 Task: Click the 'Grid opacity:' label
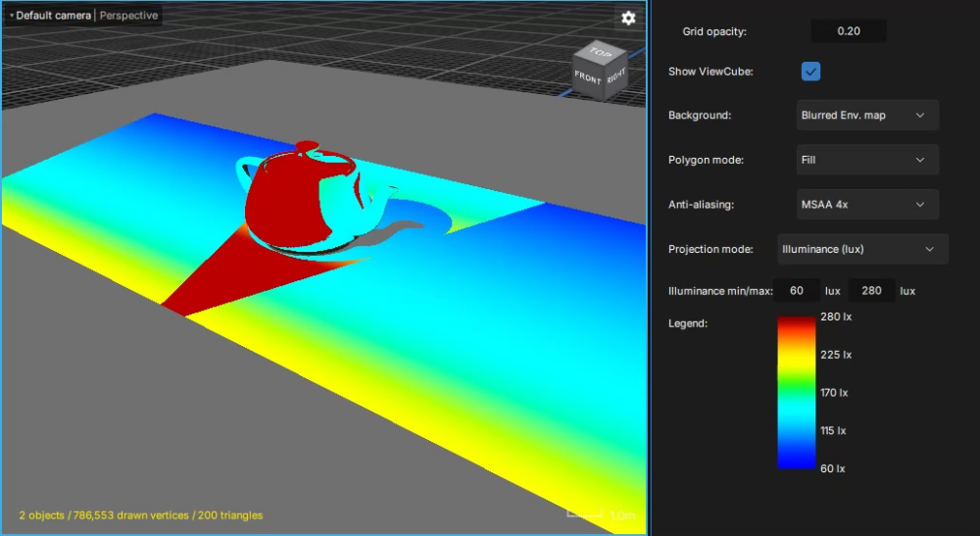coord(714,31)
